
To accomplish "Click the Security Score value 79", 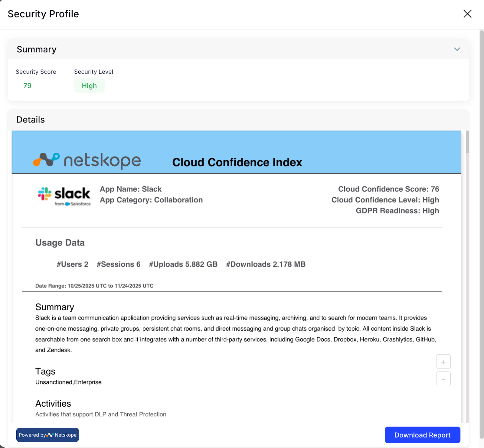I will 27,86.
